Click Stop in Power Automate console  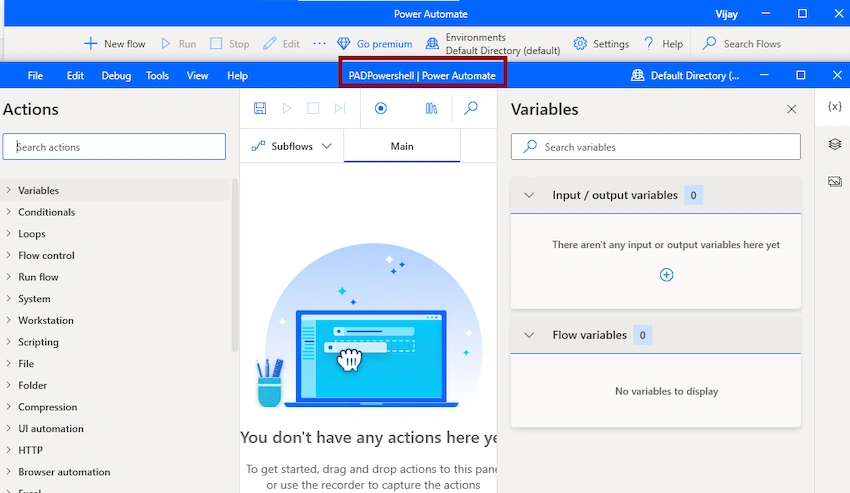229,44
